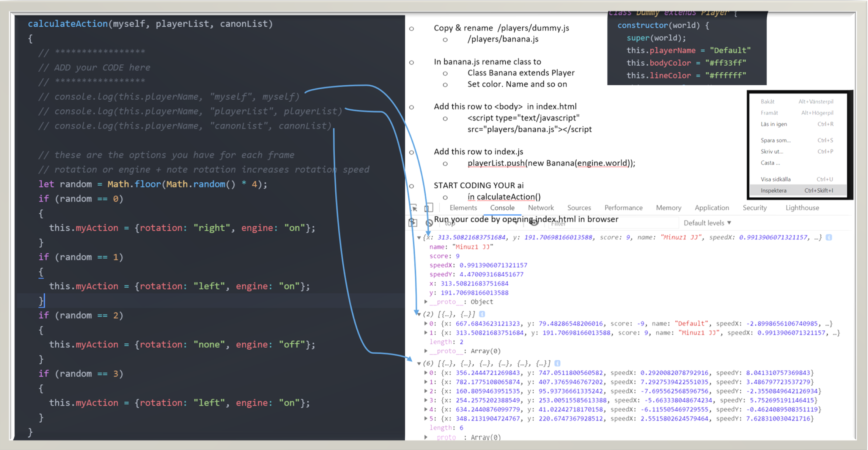Click the console sidebar show icon
The height and width of the screenshot is (450, 868).
click(413, 223)
